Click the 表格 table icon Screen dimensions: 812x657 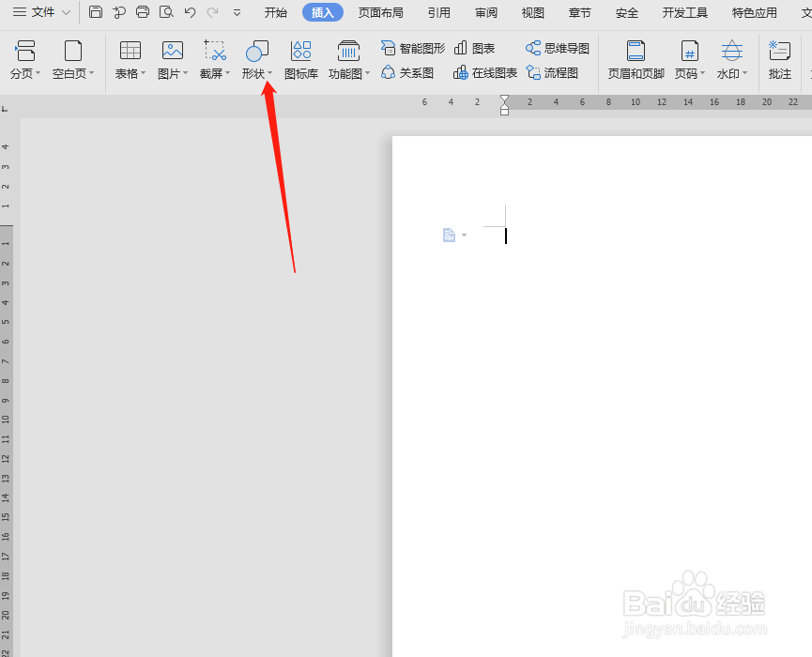[130, 51]
